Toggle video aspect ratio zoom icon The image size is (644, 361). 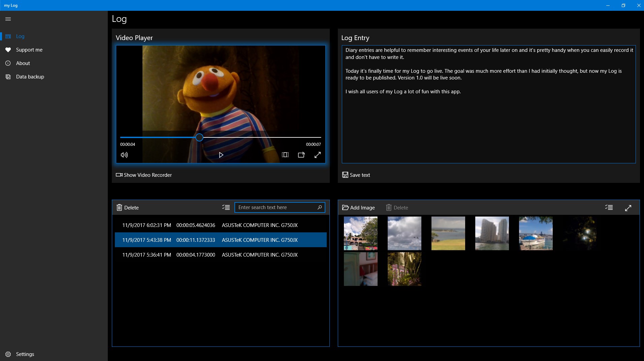tap(285, 155)
